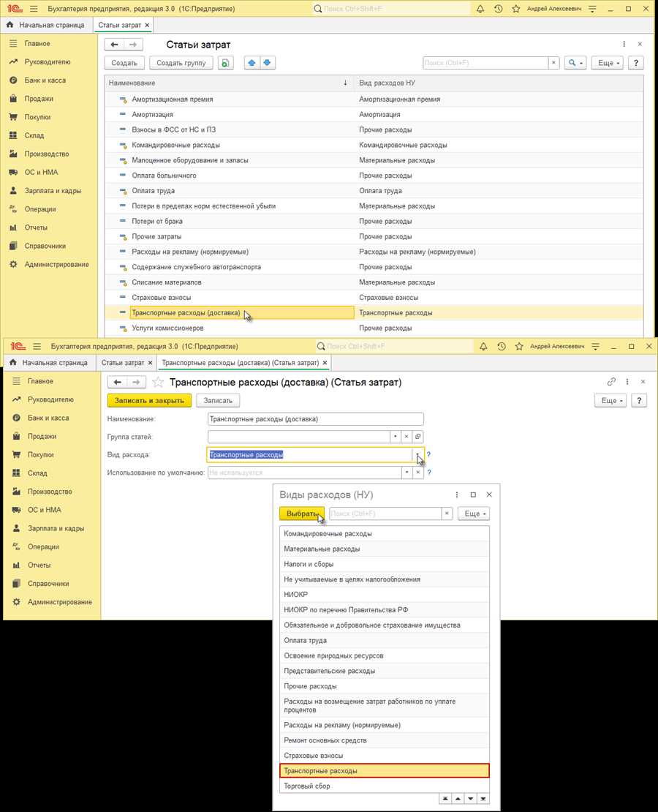Open three-dot menu in Виды расходов popup
This screenshot has height=812, width=658.
coord(457,495)
